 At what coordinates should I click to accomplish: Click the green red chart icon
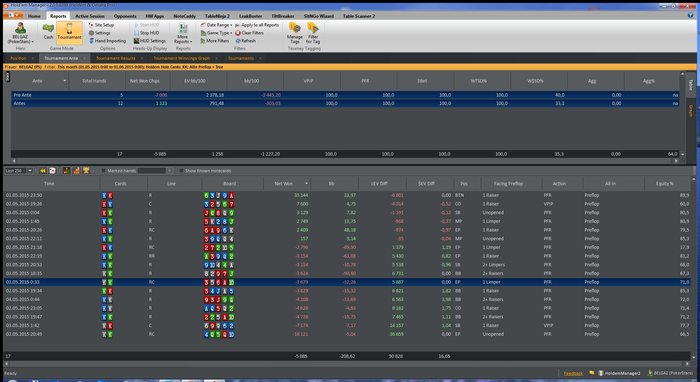pos(67,171)
